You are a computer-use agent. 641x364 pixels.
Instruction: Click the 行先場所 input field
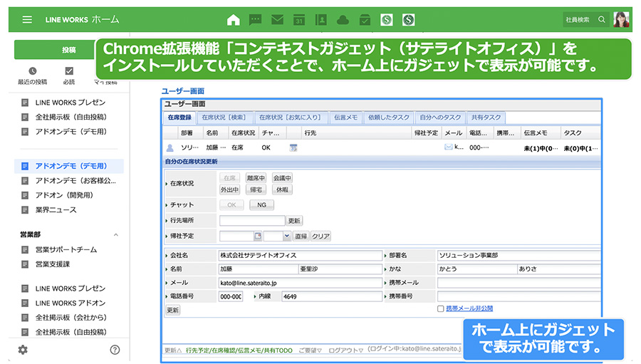click(x=252, y=220)
